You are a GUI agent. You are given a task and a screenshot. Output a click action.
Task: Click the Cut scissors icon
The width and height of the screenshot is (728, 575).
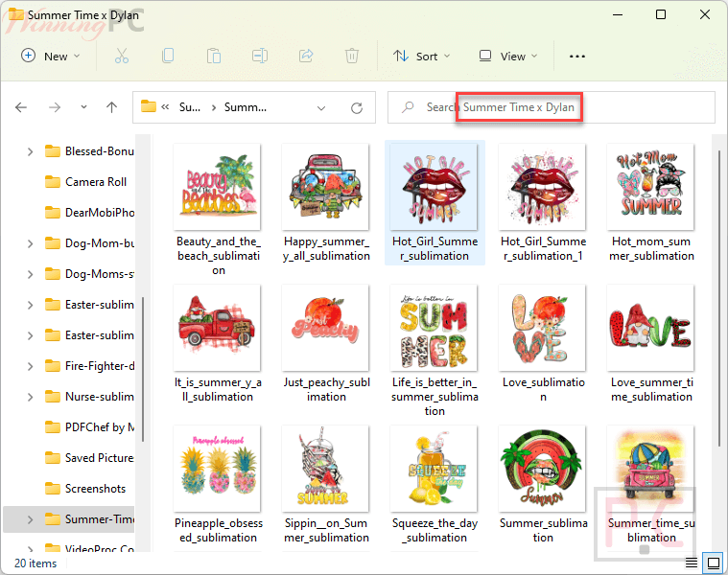[x=121, y=56]
